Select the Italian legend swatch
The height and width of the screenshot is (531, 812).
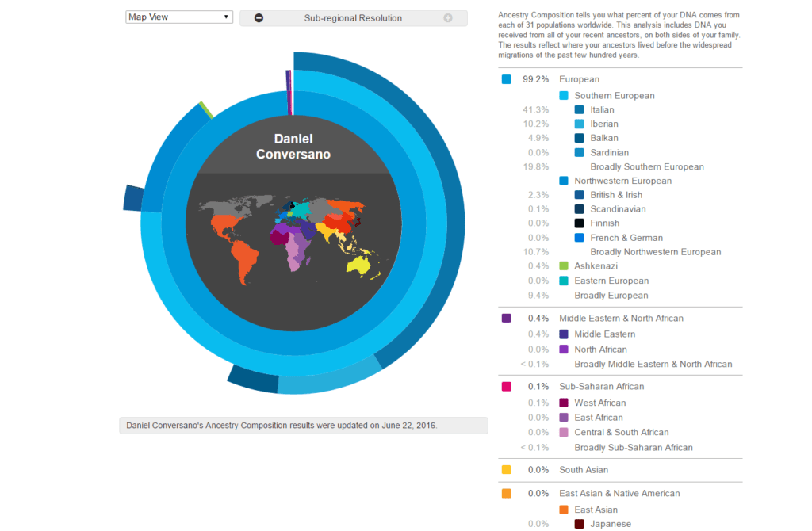[580, 109]
